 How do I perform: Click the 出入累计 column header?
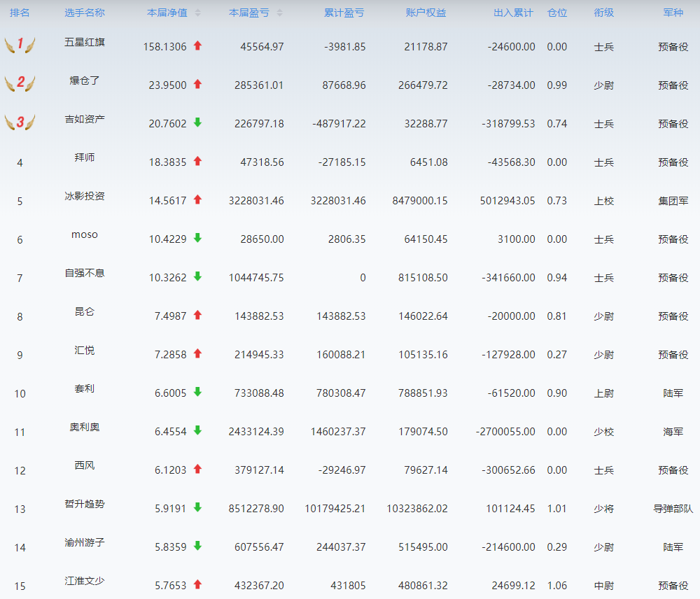click(x=513, y=13)
